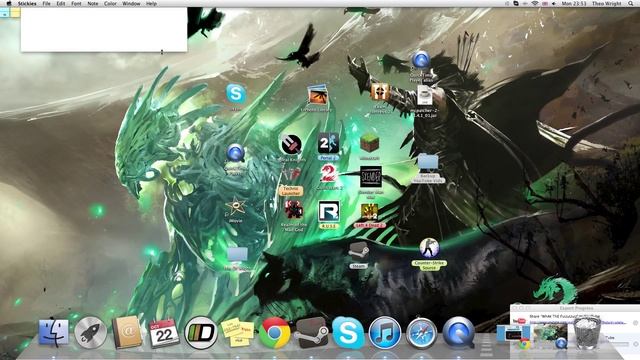Open Calendar showing 22 in Dock
640x360 pixels.
point(164,333)
